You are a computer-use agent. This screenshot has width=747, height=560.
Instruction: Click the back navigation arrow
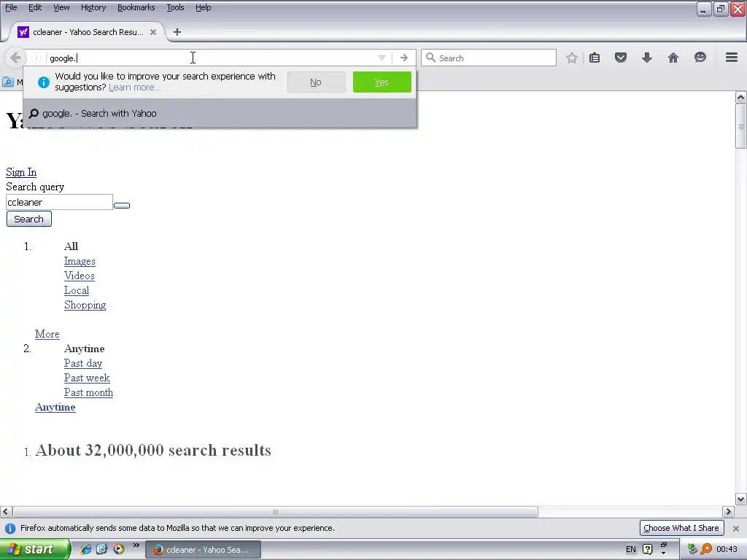(x=15, y=58)
